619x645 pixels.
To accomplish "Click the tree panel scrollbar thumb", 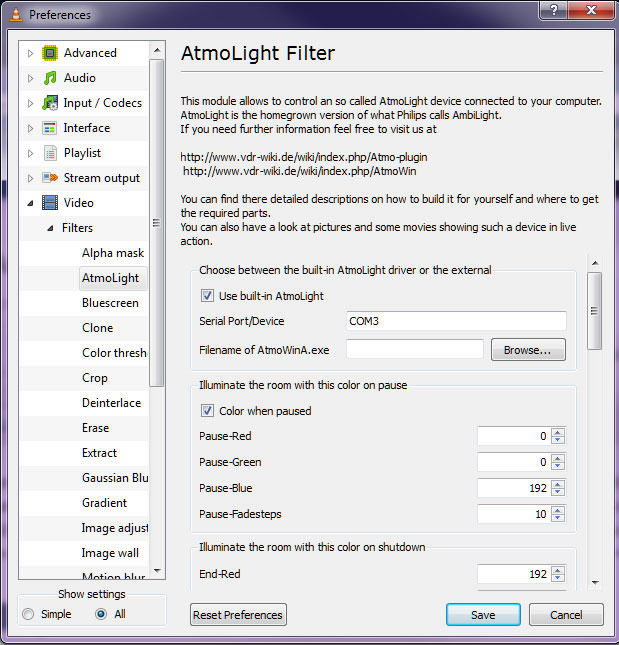I will pos(156,223).
